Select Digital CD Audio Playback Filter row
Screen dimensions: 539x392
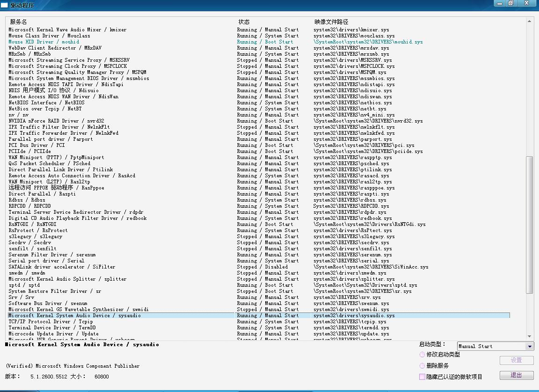[x=259, y=218]
